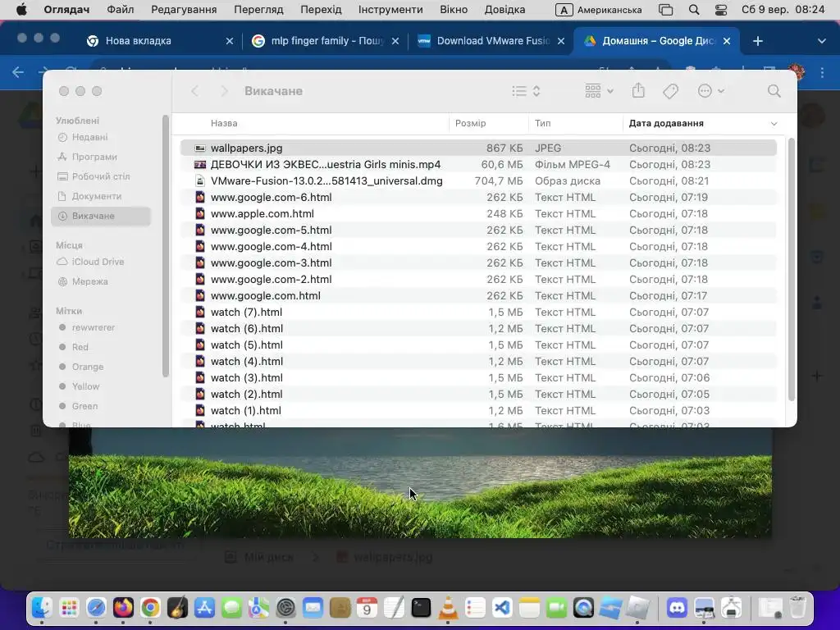Expand Chrome tab search chevron
840x630 pixels.
821,41
